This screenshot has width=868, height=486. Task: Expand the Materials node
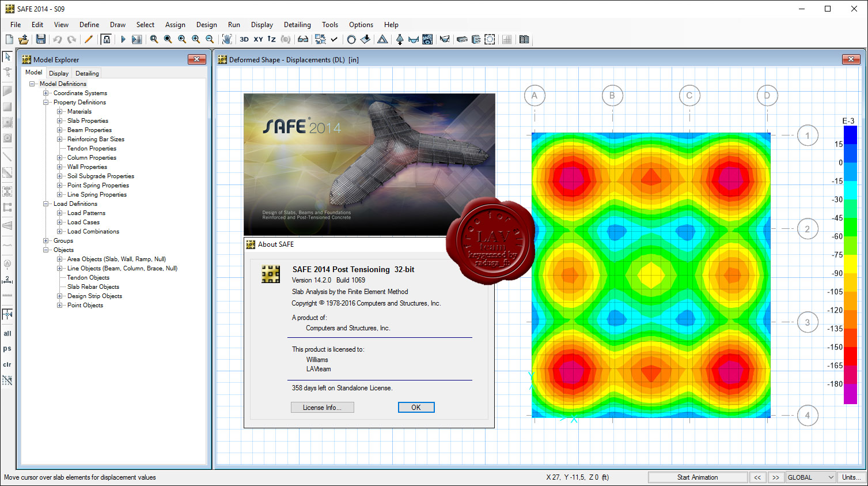60,111
